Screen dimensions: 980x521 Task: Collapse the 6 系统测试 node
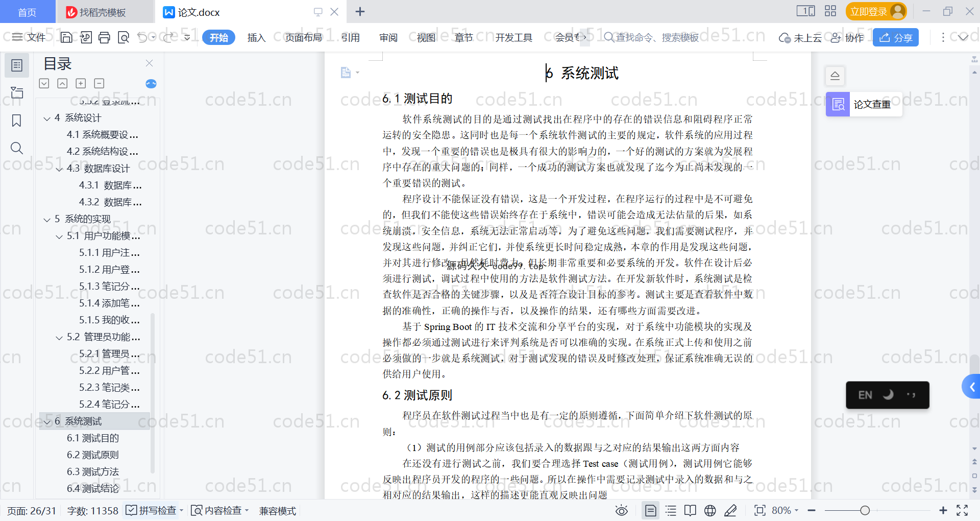pyautogui.click(x=47, y=422)
